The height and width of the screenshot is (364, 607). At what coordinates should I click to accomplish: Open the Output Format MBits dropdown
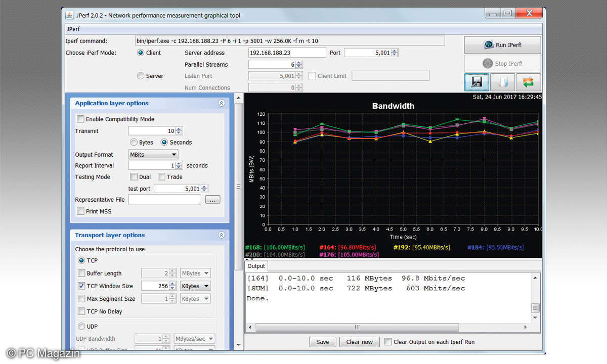pyautogui.click(x=153, y=155)
